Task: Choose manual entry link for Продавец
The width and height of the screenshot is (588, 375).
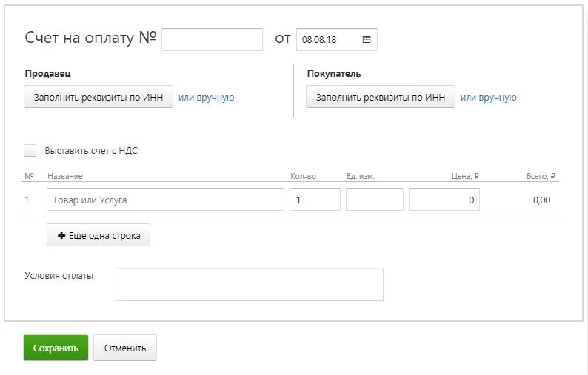Action: click(x=207, y=97)
